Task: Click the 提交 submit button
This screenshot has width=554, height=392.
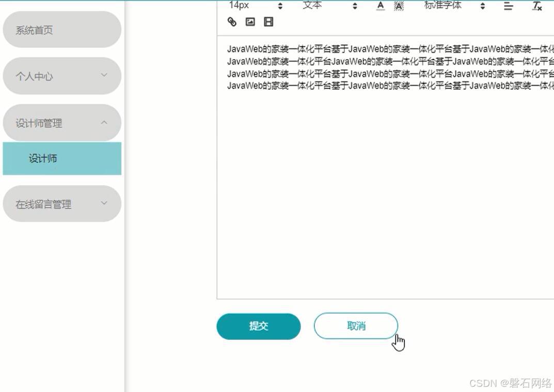Action: point(258,326)
